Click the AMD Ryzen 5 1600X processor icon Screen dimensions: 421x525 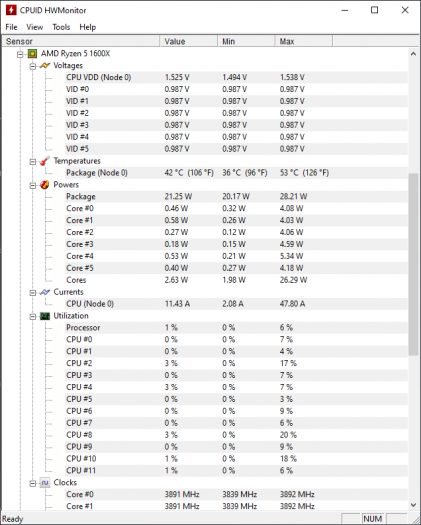[32, 54]
